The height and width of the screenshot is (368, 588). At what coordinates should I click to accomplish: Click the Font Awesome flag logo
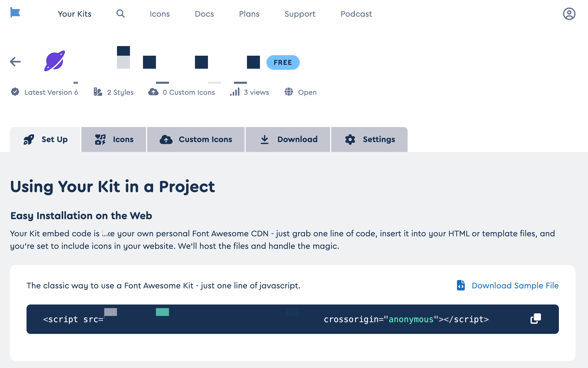click(x=15, y=12)
